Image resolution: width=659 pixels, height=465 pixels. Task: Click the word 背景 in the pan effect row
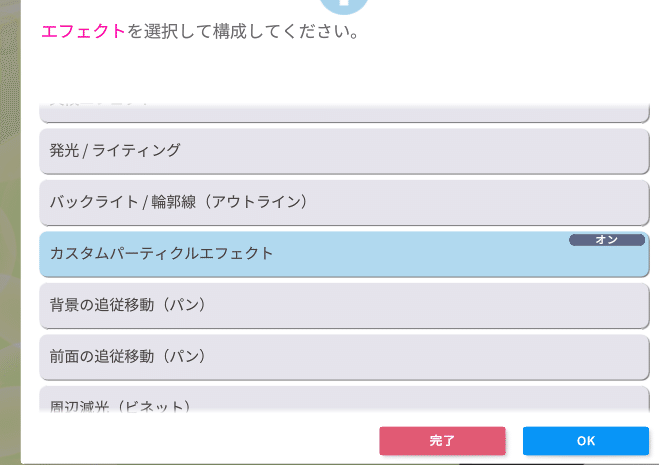64,305
